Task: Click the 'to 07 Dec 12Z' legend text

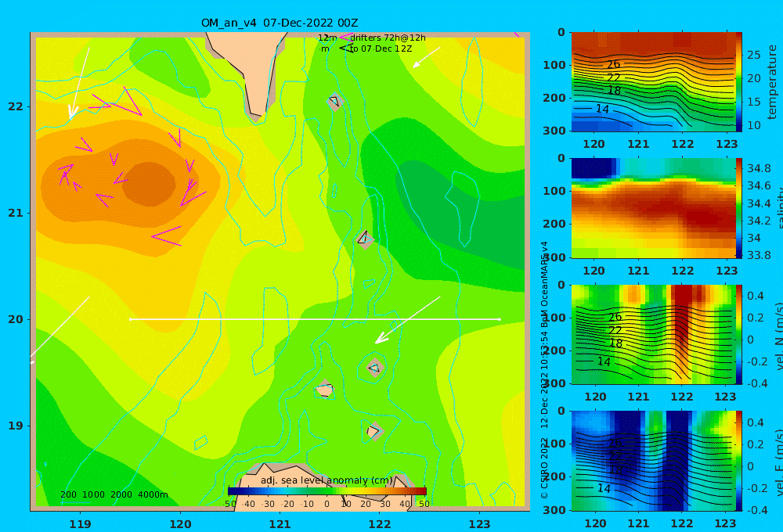Action: (x=381, y=49)
